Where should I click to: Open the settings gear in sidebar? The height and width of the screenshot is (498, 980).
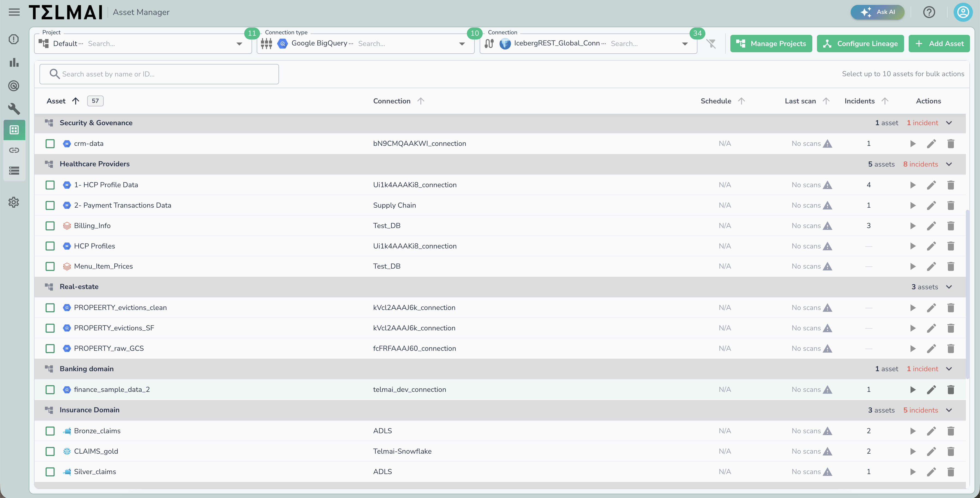coord(14,202)
